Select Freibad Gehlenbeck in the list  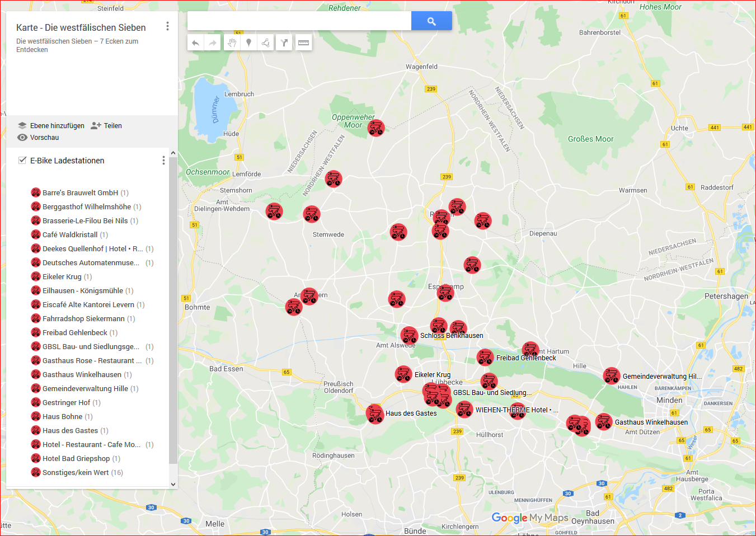(74, 333)
